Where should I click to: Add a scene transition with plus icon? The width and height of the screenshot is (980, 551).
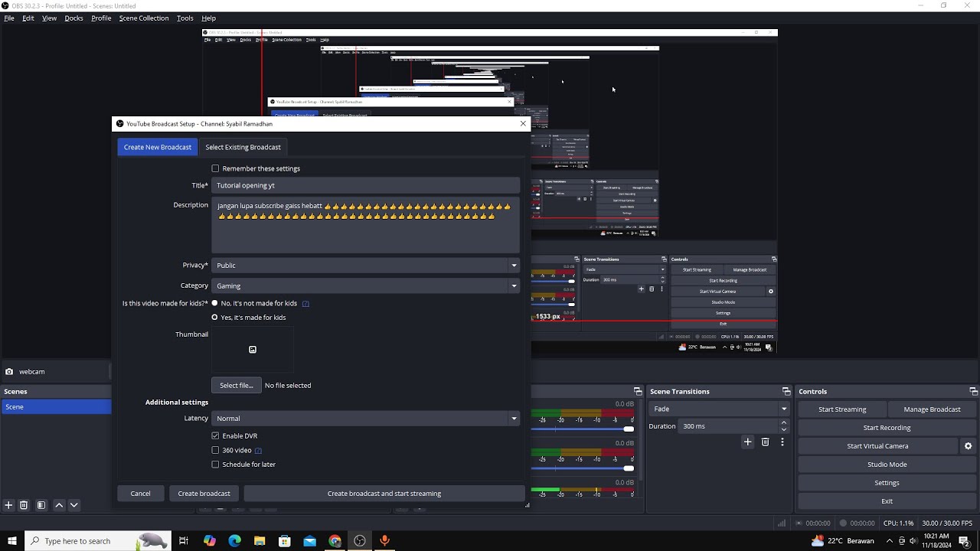pos(748,442)
